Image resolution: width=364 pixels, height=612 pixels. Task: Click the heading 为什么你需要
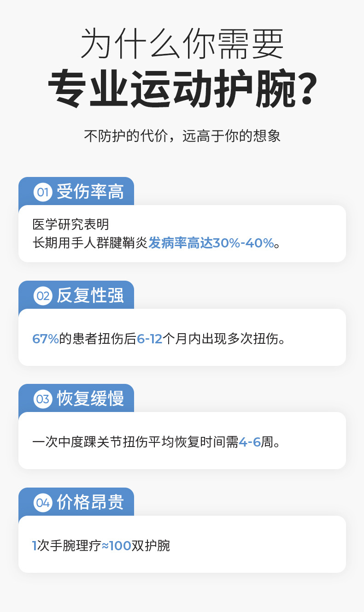[x=182, y=44]
